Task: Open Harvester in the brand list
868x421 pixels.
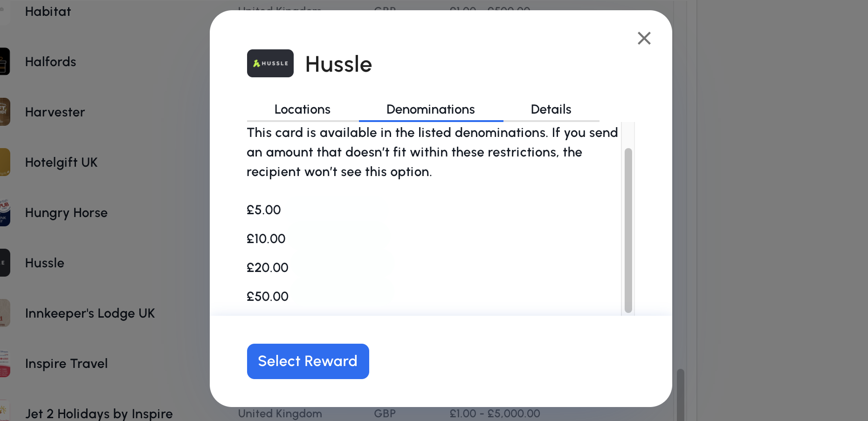Action: tap(55, 112)
